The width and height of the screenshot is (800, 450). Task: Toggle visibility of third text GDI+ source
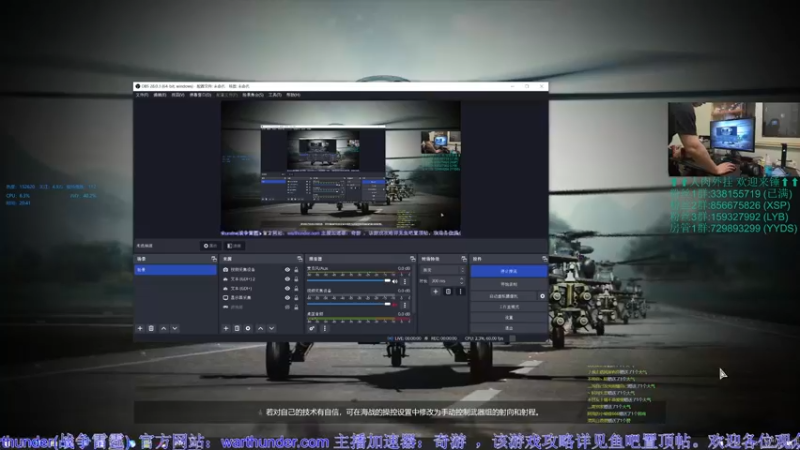tap(287, 288)
